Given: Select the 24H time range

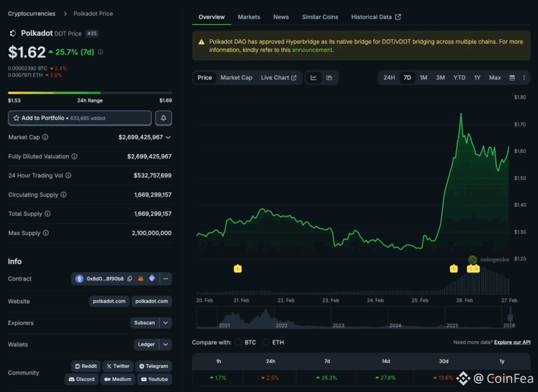Looking at the screenshot, I should pos(389,78).
